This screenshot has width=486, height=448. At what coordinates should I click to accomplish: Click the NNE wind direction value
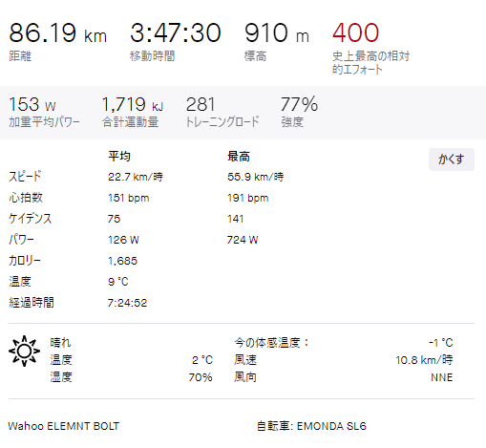click(x=442, y=377)
